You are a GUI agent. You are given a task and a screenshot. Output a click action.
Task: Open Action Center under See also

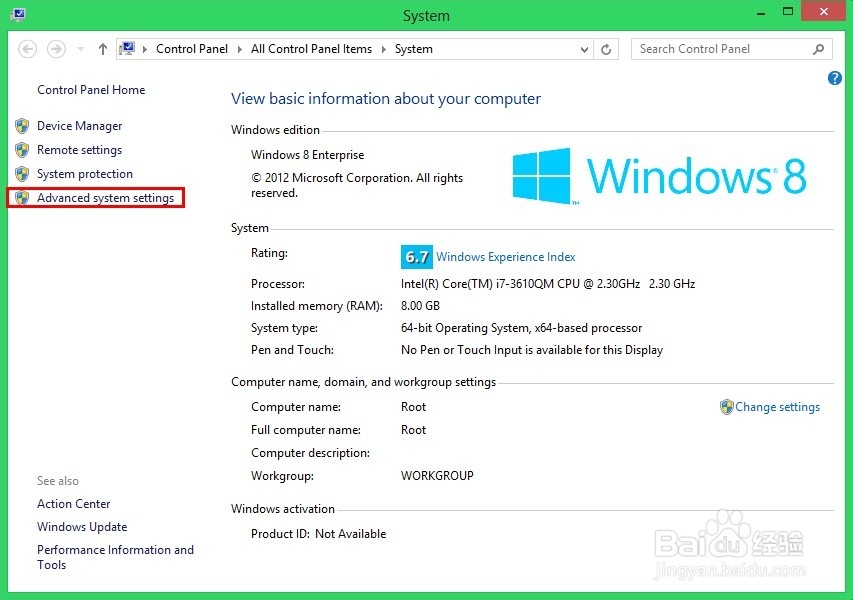pyautogui.click(x=73, y=504)
